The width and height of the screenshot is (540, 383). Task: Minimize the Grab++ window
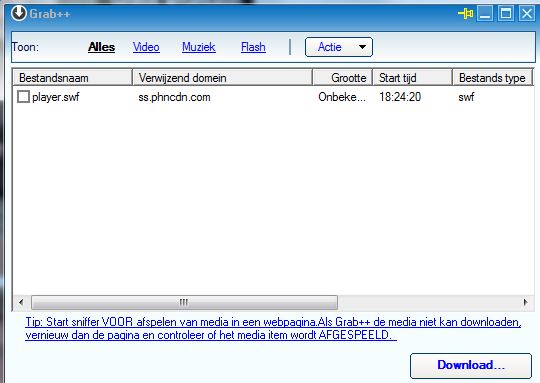[485, 14]
